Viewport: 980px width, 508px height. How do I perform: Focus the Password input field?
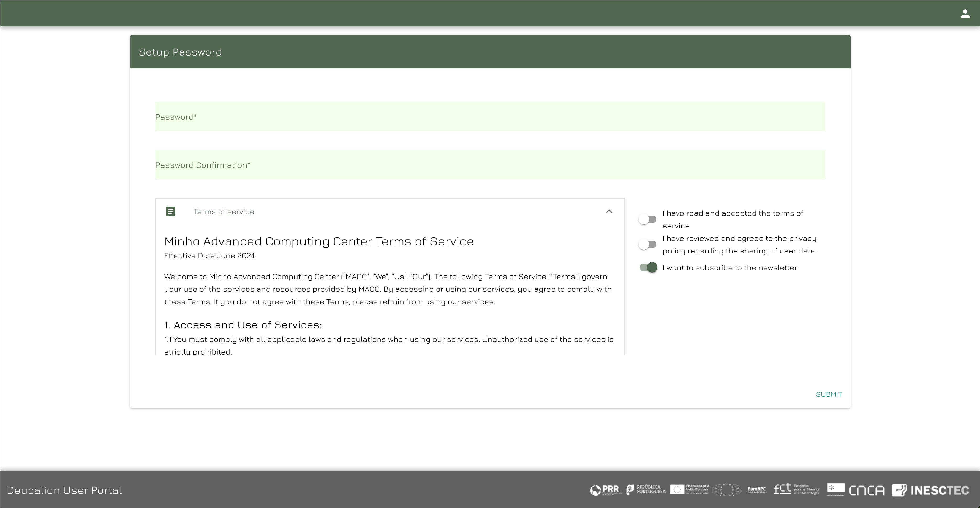pos(490,117)
